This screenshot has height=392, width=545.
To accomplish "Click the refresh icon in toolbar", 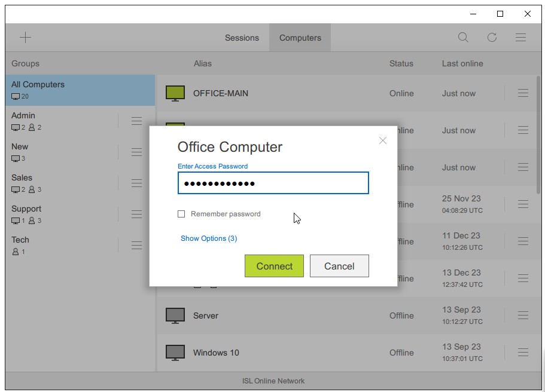I will 492,38.
